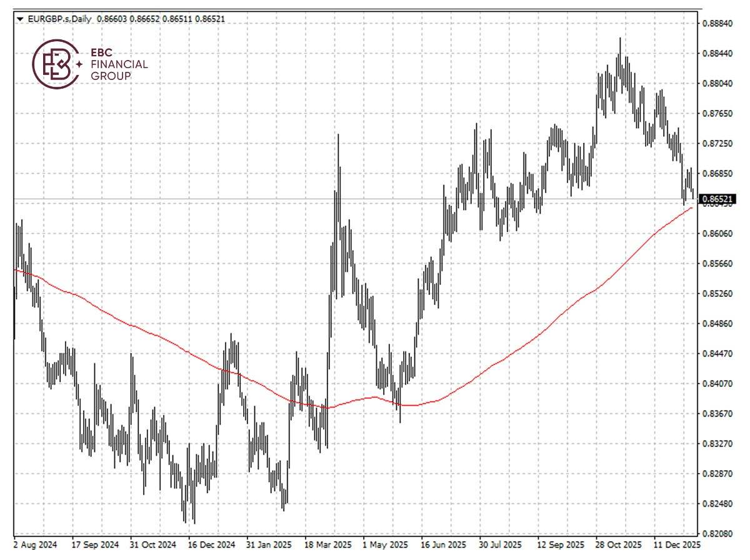
Task: Click the open price value 0.86603
Action: 112,19
